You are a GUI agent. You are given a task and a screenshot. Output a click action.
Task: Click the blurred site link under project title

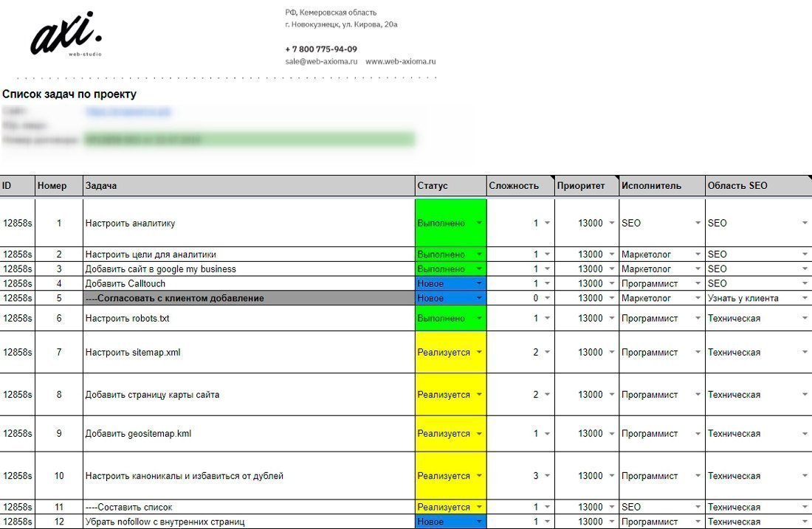tap(128, 111)
